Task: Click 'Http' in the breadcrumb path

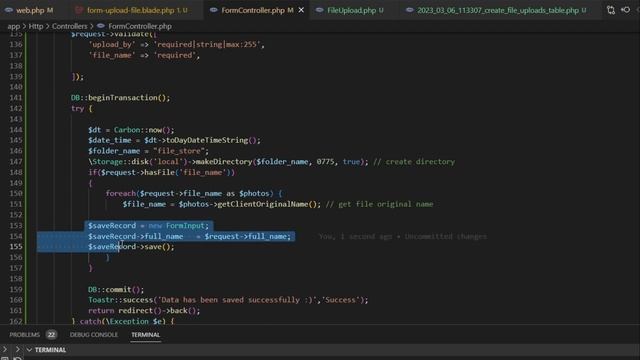Action: 36,26
